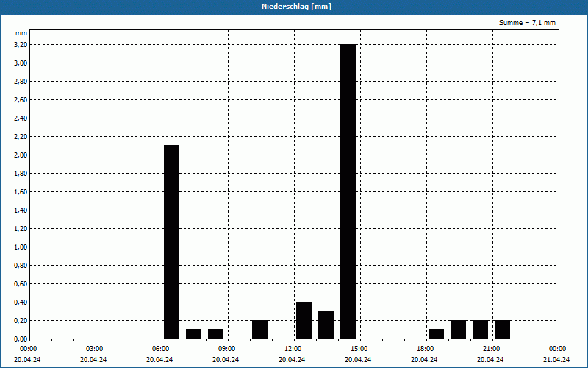Select the 0,40 y-axis label
This screenshot has width=588, height=368.
21,302
